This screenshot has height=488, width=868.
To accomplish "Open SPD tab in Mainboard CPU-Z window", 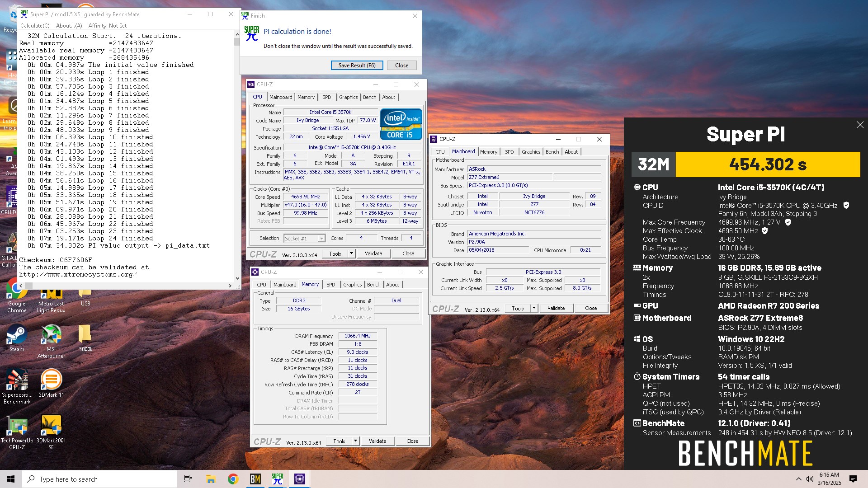I will (509, 152).
